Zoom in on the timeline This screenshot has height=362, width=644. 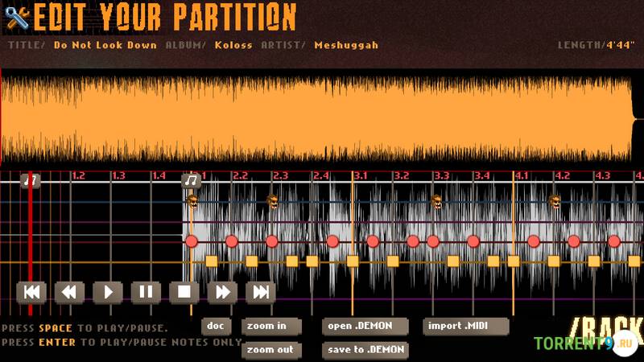click(x=270, y=326)
